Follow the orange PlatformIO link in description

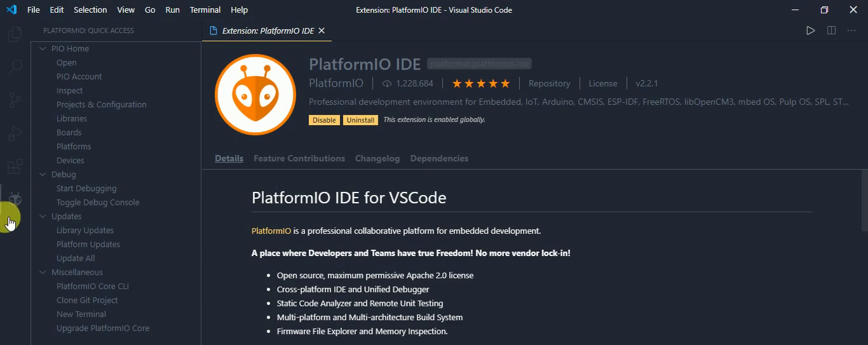271,231
